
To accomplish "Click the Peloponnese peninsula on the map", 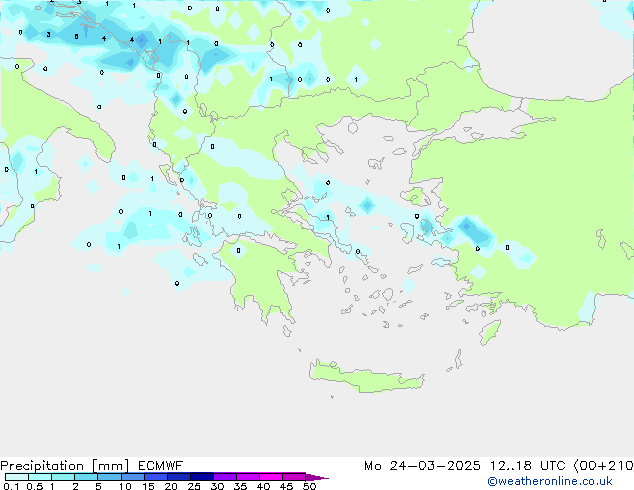I will click(263, 279).
